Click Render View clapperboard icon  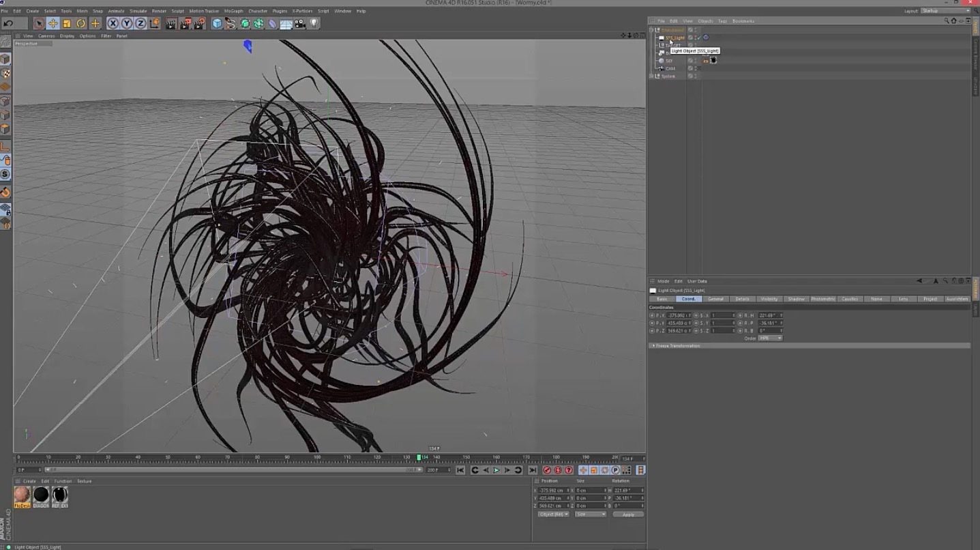[x=171, y=23]
